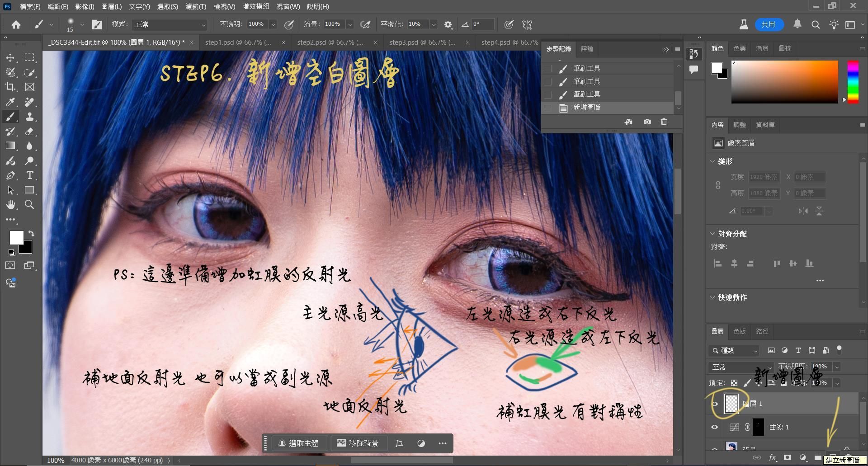The width and height of the screenshot is (868, 466).
Task: Toggle history source box beside 新增圖層 state
Action: pos(548,108)
